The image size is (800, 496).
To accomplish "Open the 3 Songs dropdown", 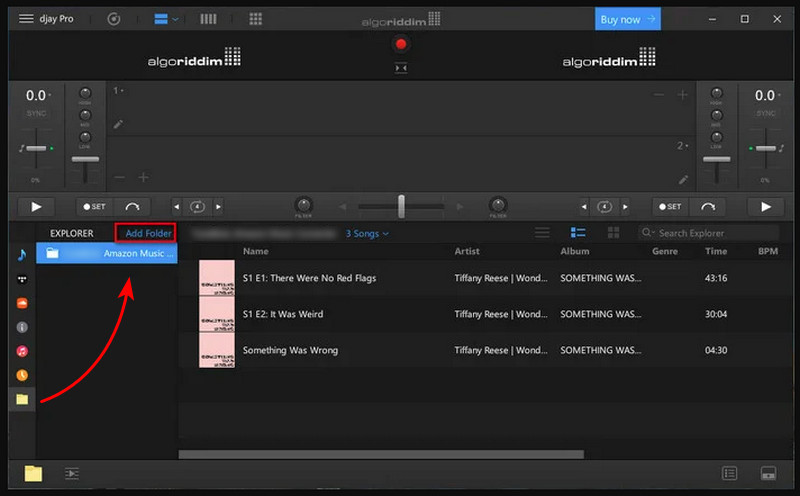I will 367,233.
